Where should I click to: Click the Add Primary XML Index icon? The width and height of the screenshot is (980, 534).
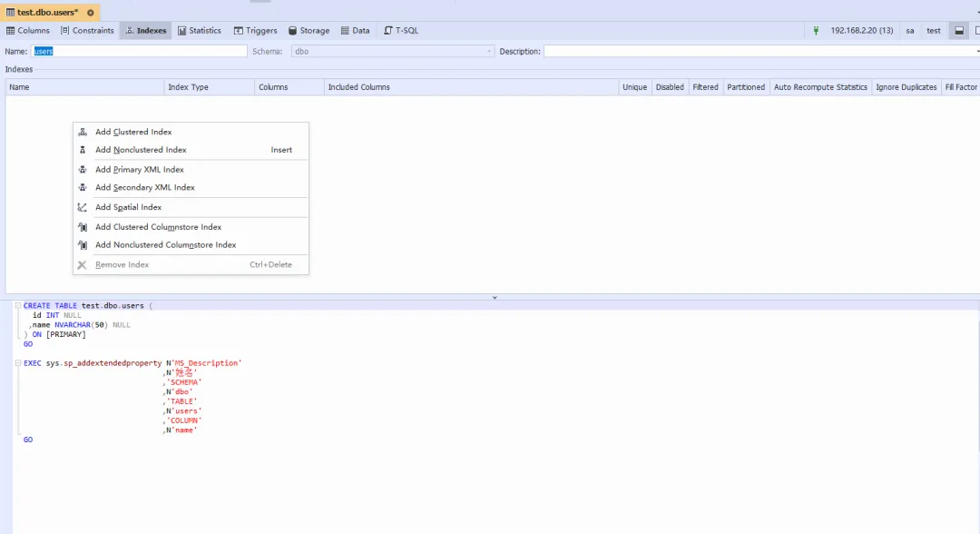83,170
